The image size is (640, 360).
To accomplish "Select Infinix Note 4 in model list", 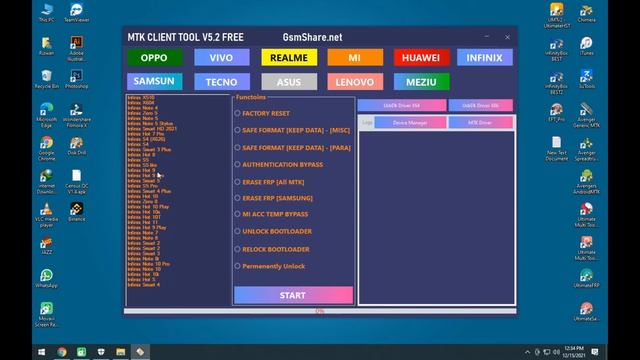I will (142, 108).
